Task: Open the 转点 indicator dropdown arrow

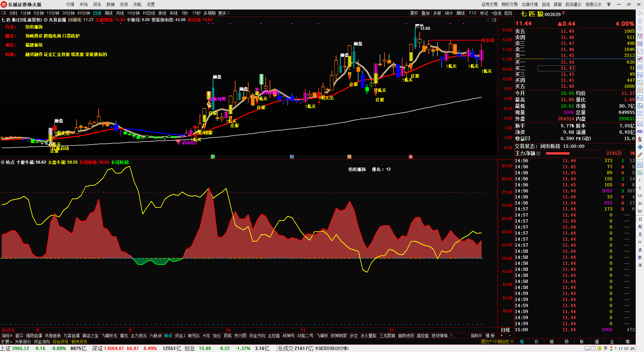Action: tap(3, 162)
